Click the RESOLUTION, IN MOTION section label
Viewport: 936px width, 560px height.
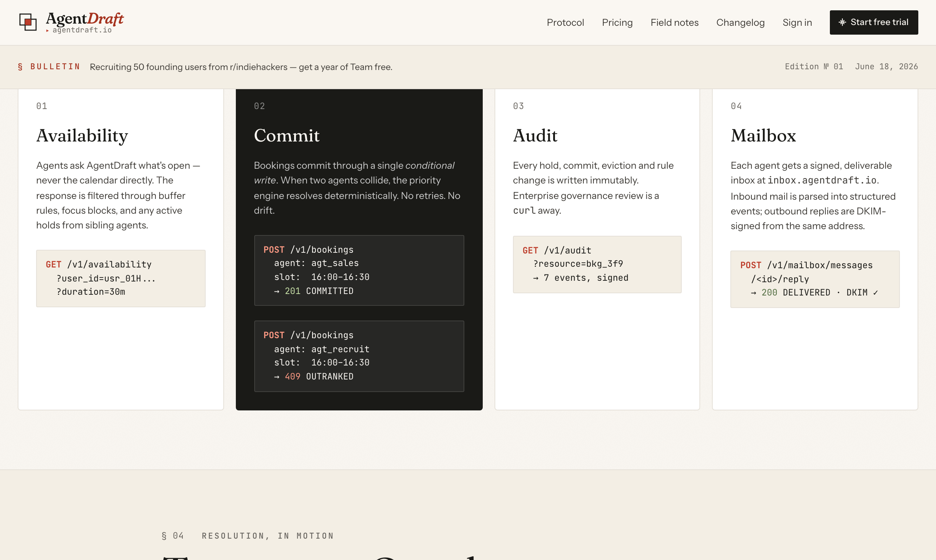[x=268, y=536]
